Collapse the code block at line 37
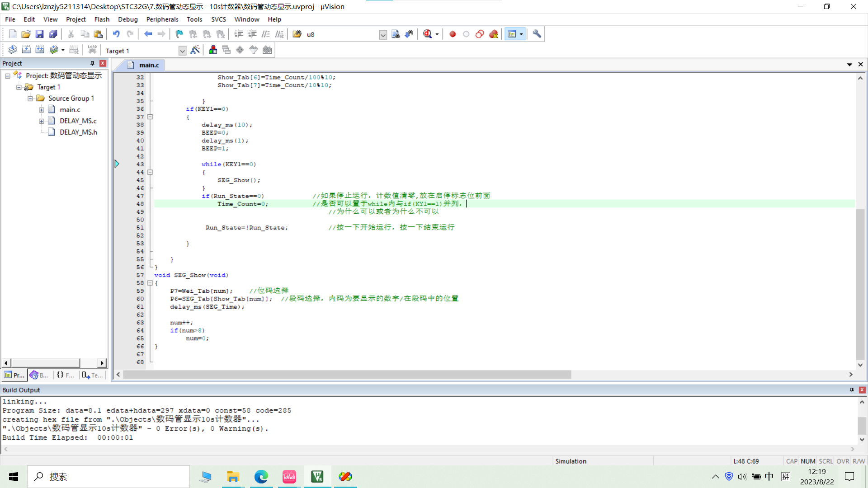The width and height of the screenshot is (868, 488). [x=150, y=117]
